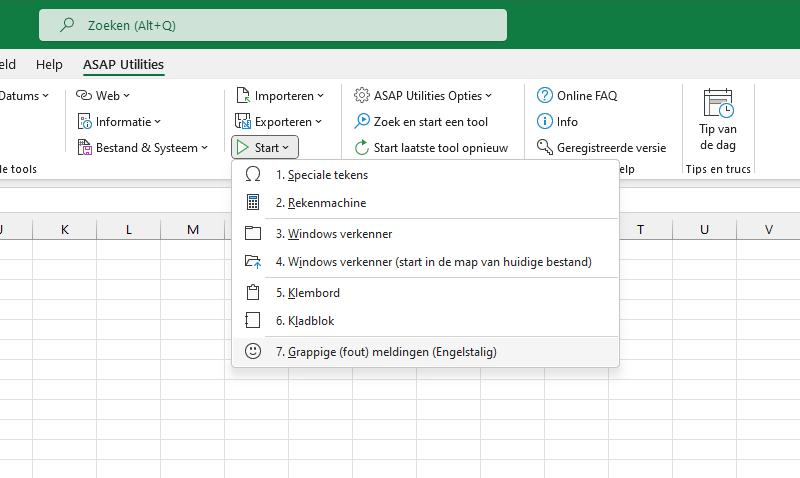Select menu item 1. Speciale tekens
Screen dimensions: 800x478
pyautogui.click(x=425, y=174)
